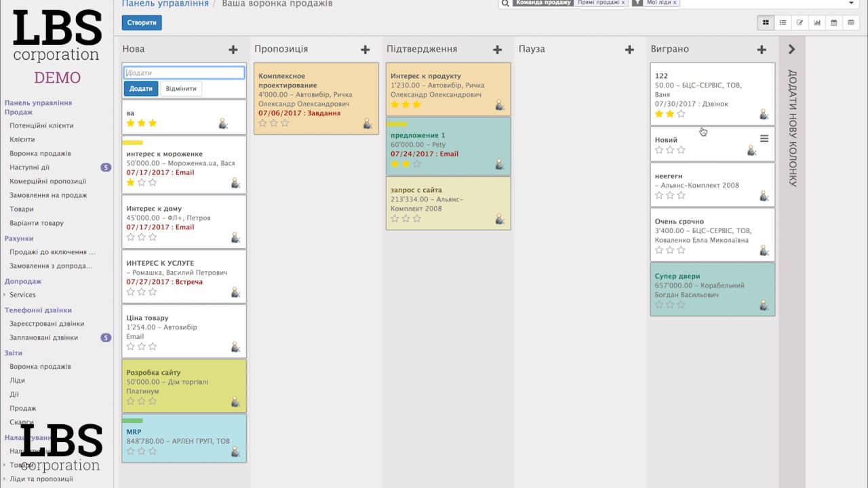
Task: Click the Відмінити button
Action: pos(181,89)
